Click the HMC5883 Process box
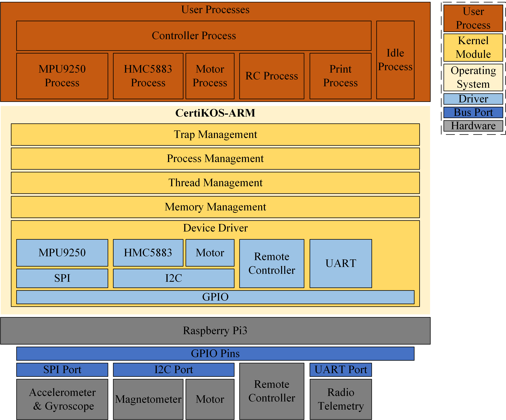This screenshot has height=420, width=506. click(148, 76)
